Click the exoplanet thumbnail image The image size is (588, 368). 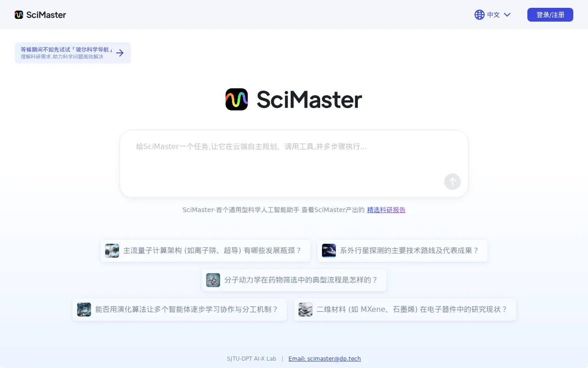(x=329, y=251)
